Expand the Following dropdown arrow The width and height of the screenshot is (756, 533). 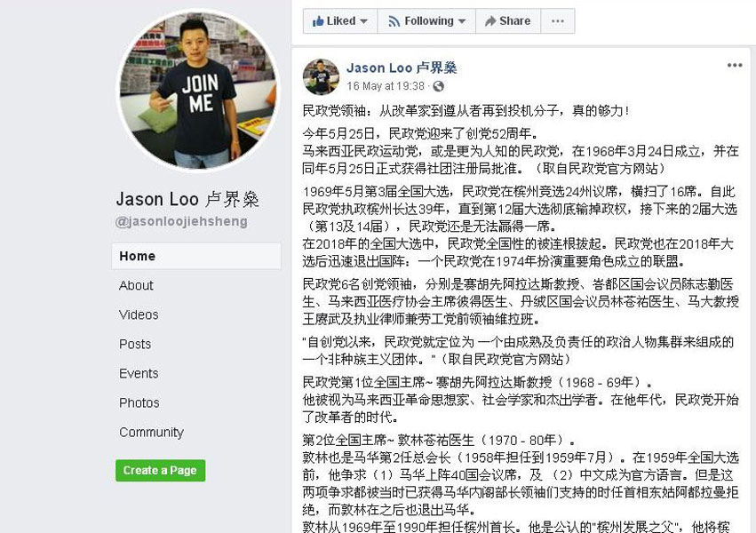pos(462,21)
